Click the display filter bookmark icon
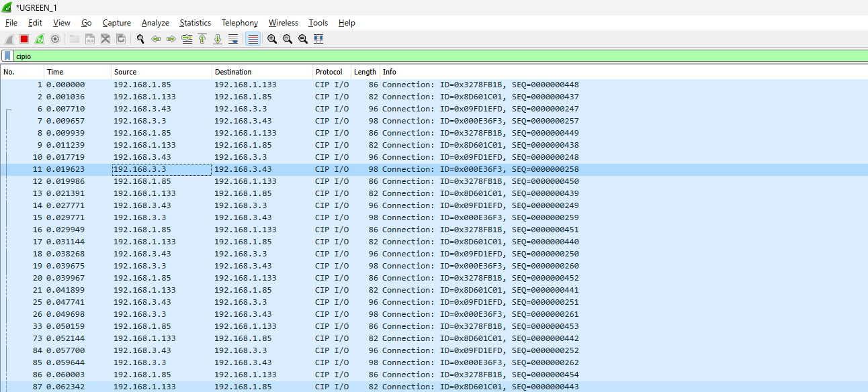The image size is (868, 392). [7, 56]
